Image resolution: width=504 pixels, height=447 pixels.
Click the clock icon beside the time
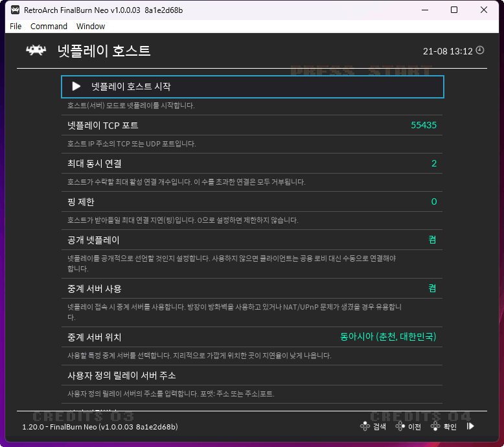point(480,51)
